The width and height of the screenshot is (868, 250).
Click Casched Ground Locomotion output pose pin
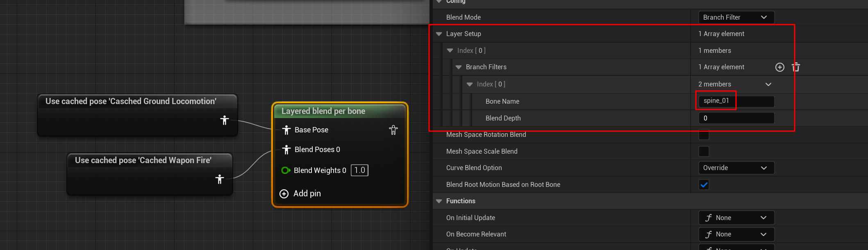pos(224,120)
